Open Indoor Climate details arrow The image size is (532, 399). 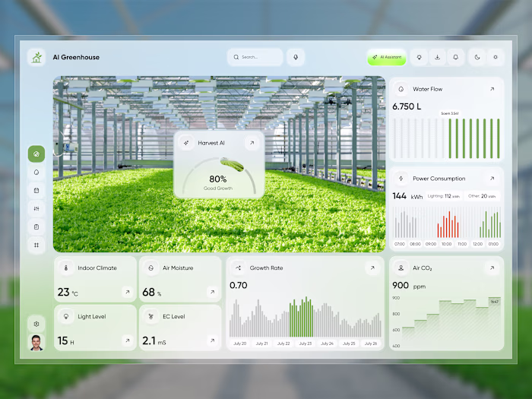[x=128, y=292]
